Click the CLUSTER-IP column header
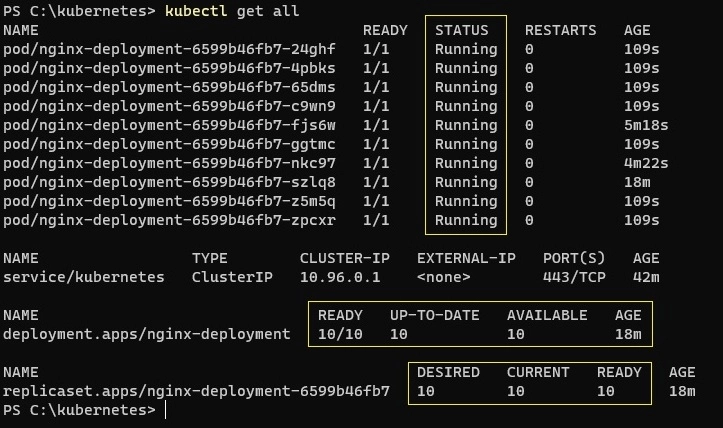Image resolution: width=723 pixels, height=428 pixels. pyautogui.click(x=344, y=258)
